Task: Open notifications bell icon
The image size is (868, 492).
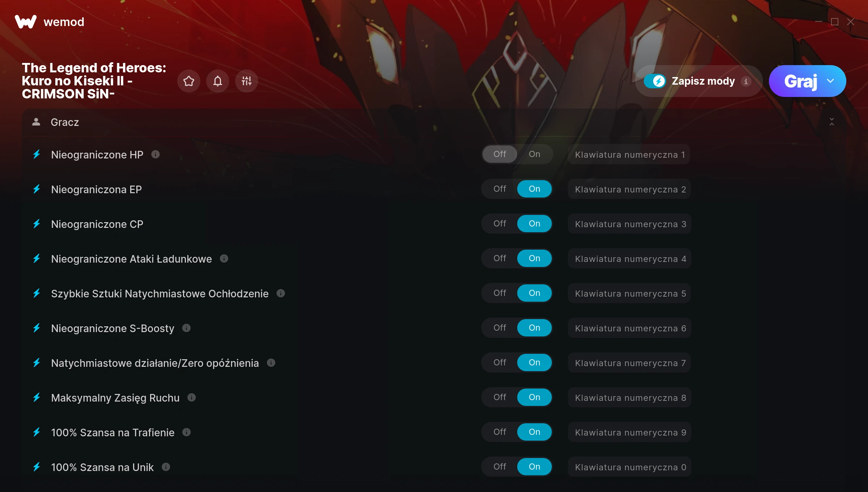Action: coord(218,81)
